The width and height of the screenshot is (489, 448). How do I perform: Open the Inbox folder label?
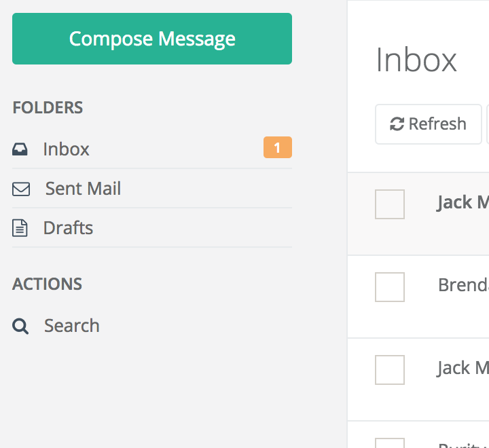pyautogui.click(x=66, y=149)
